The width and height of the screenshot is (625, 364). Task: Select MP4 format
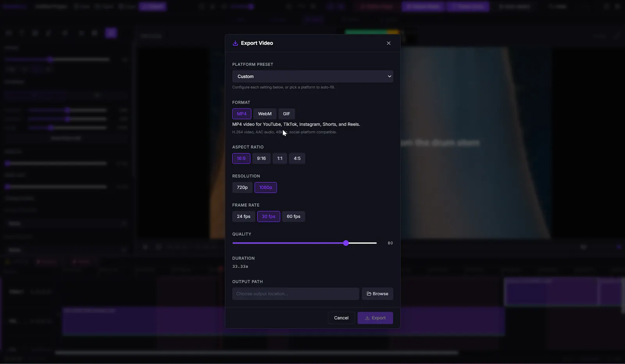pyautogui.click(x=241, y=114)
